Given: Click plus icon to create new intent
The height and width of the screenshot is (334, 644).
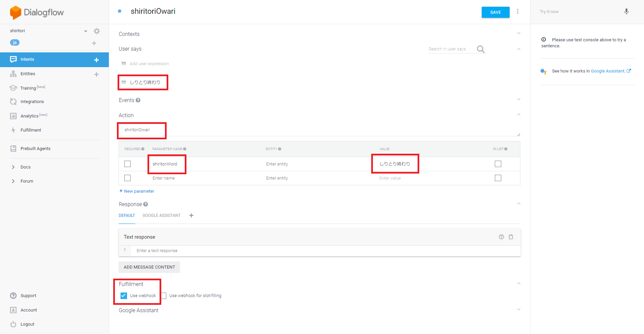Looking at the screenshot, I should (x=96, y=60).
